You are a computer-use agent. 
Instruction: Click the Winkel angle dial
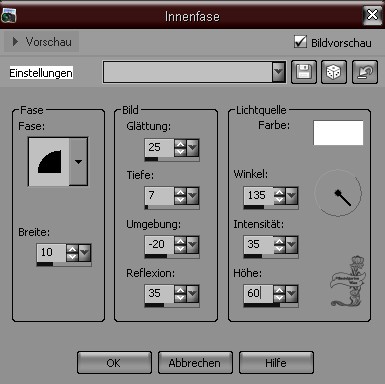click(338, 193)
